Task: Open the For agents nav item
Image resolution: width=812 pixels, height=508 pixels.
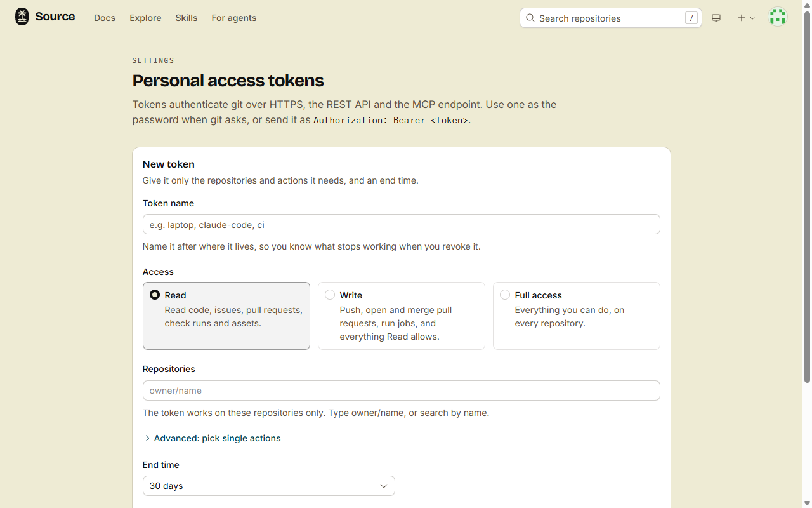Action: [234, 18]
